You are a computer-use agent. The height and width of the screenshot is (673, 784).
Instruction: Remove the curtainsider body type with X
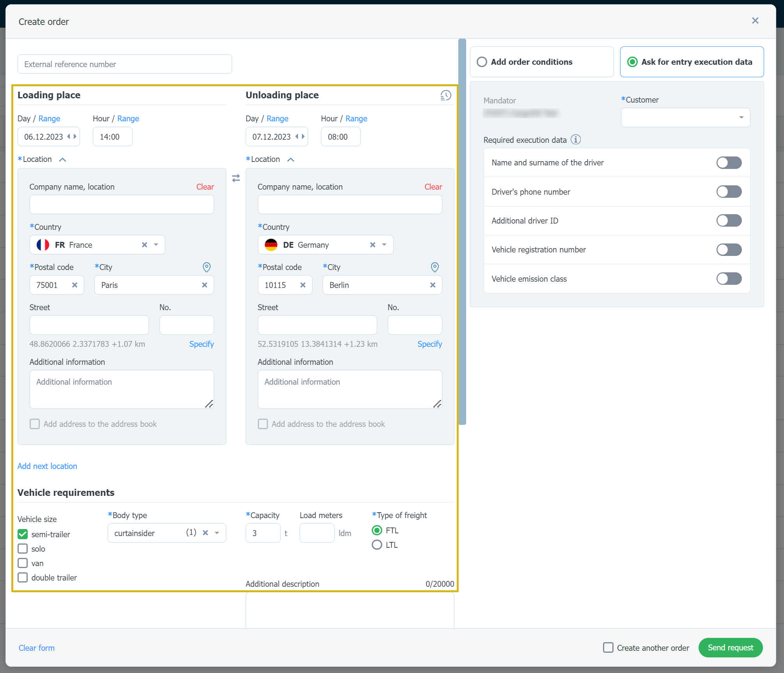coord(205,533)
